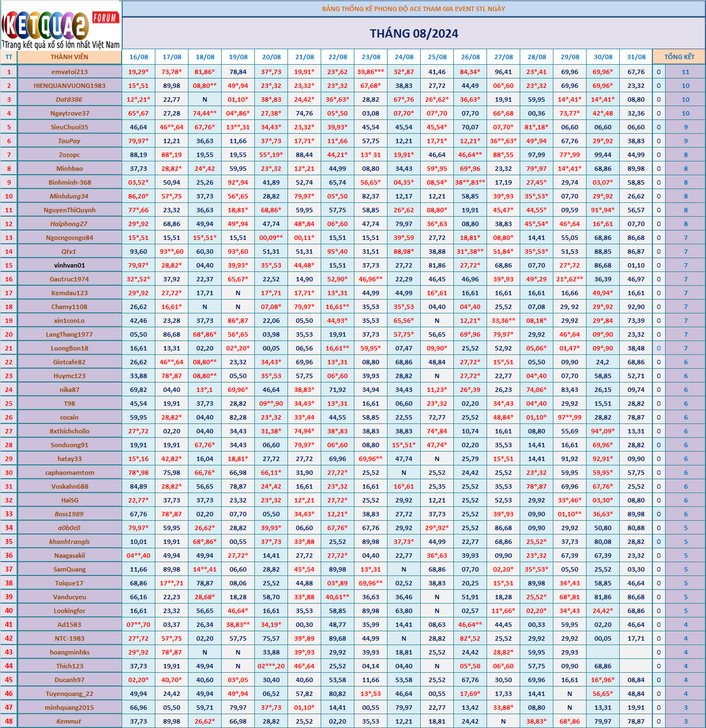
Task: Click the 31/08 date column header
Action: pyautogui.click(x=636, y=57)
